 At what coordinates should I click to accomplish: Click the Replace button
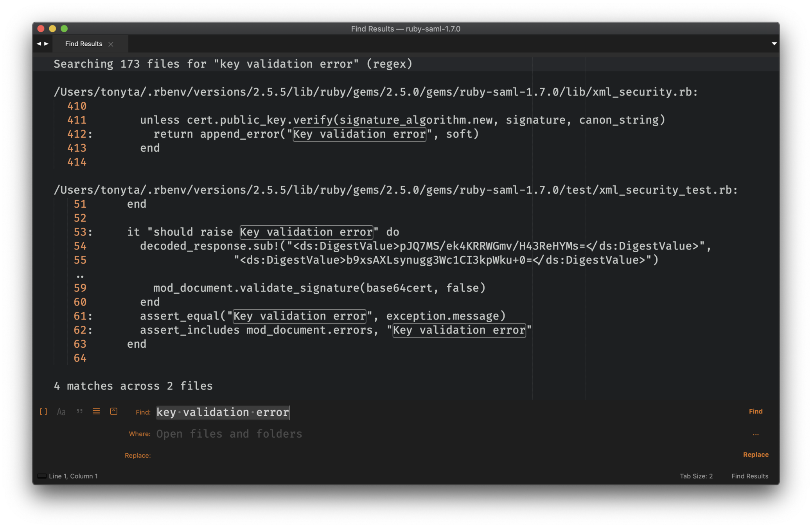click(x=755, y=454)
